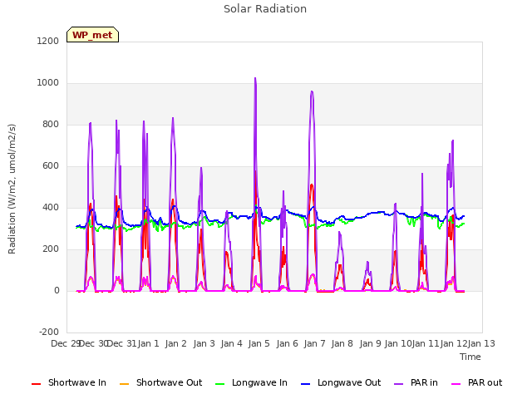This screenshot has width=532, height=399.
Task: Click the Jan 5 x-axis date label
Action: [259, 343]
